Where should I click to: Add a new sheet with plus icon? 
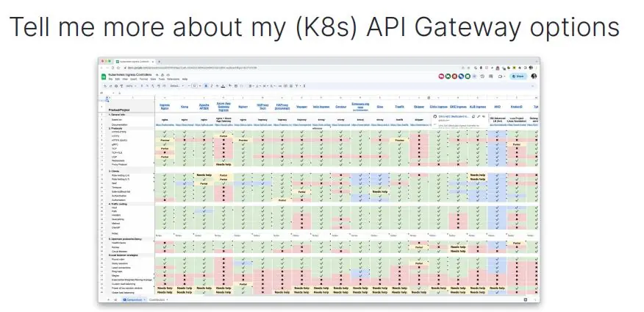(108, 299)
